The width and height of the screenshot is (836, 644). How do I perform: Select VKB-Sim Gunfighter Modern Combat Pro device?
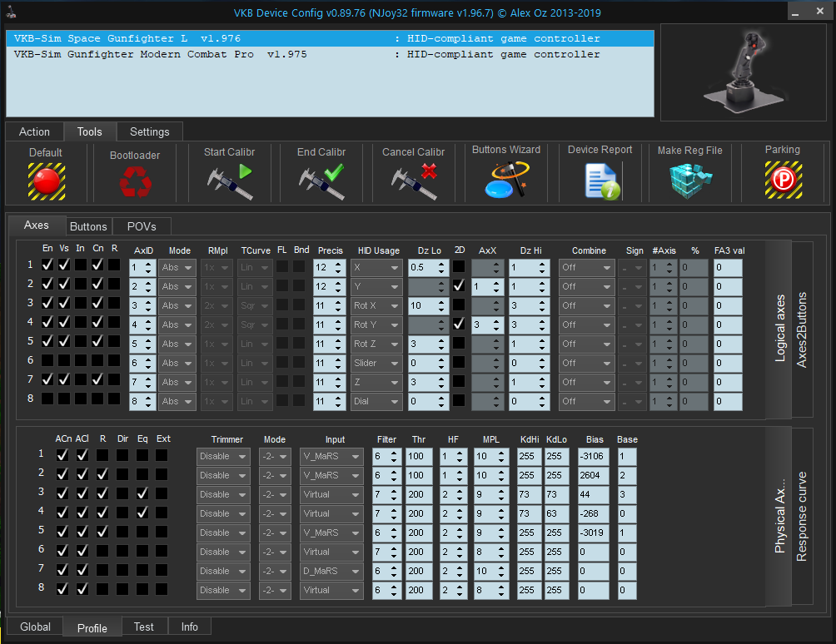[x=330, y=54]
